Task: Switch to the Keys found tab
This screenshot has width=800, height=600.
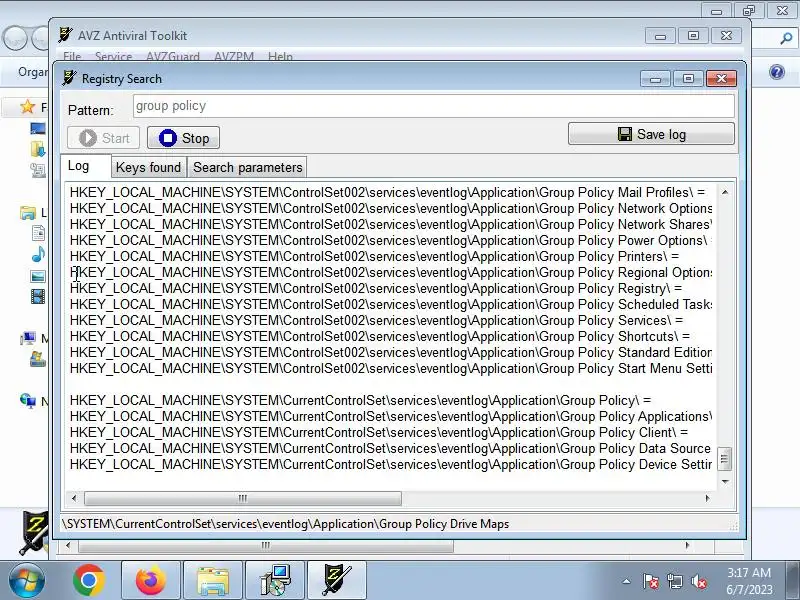Action: (x=148, y=167)
